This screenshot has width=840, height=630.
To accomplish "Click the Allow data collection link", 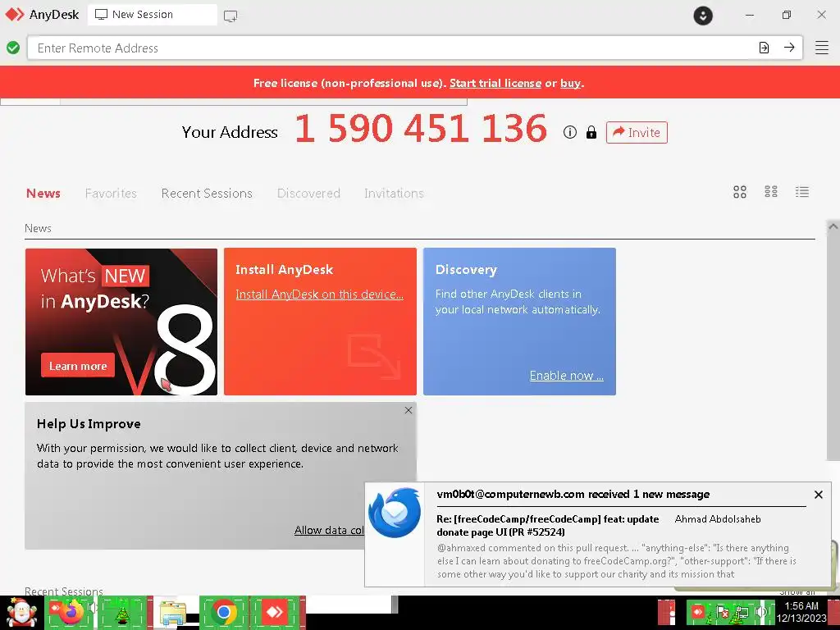I will click(329, 530).
